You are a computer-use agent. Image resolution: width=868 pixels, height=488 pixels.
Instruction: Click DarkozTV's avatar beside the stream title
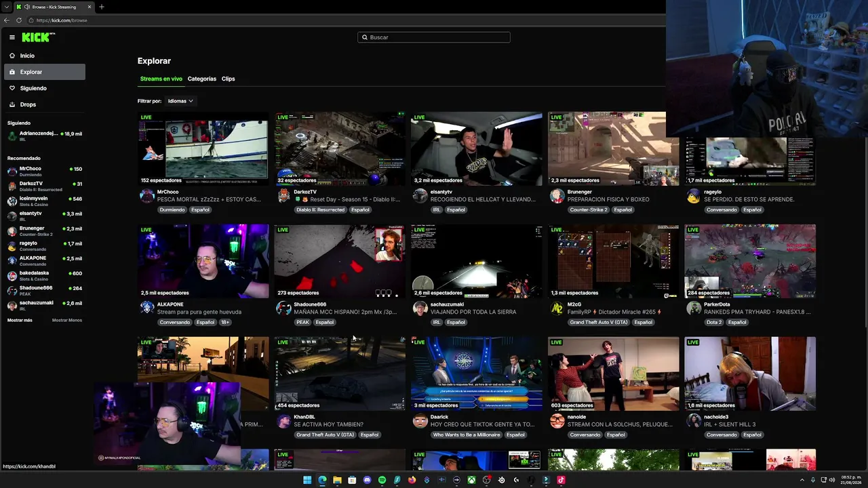coord(283,196)
